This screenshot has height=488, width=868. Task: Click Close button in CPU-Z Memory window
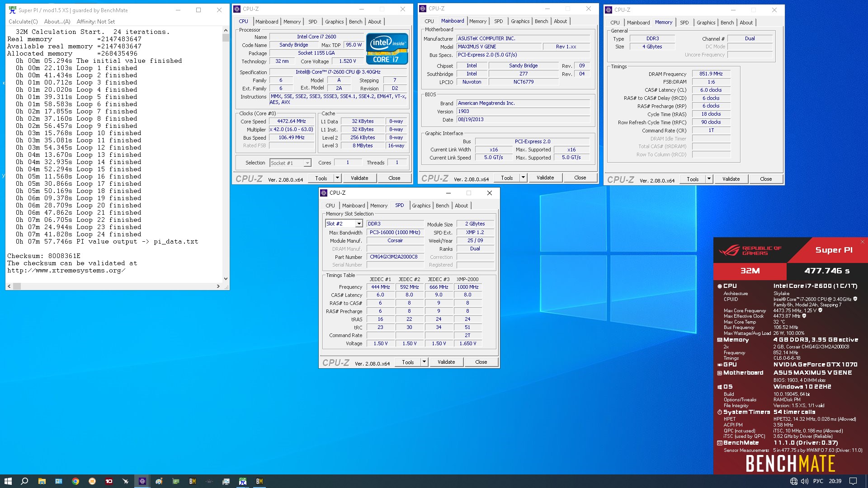click(766, 179)
